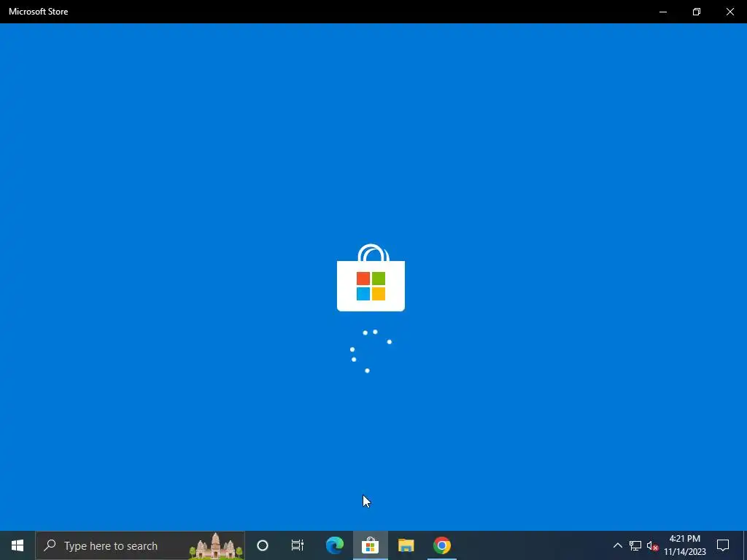
Task: Click the Store shopping bag logo
Action: [x=371, y=278]
